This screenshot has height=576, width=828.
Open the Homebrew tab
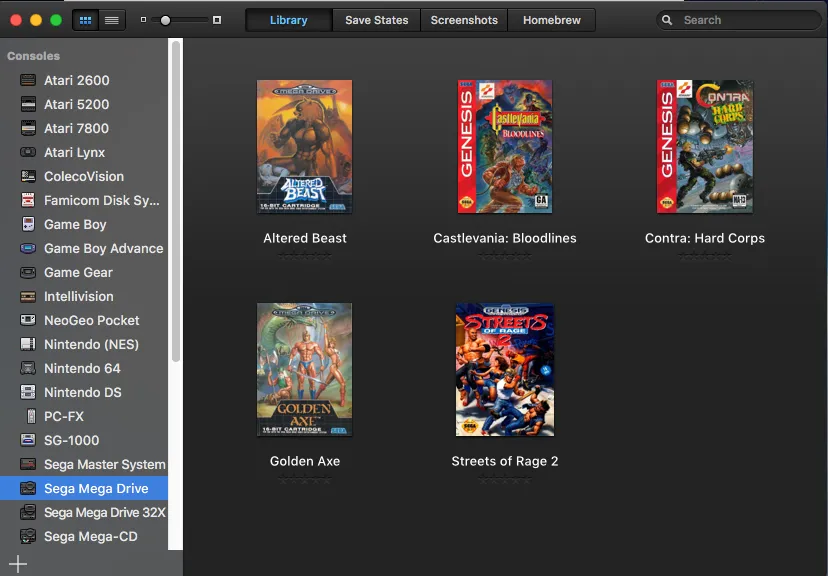click(x=552, y=20)
